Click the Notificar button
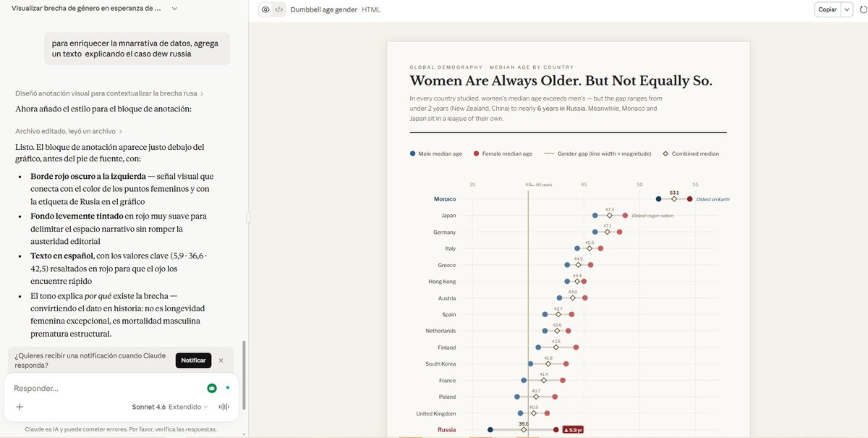Viewport: 868px width, 438px height. 193,360
